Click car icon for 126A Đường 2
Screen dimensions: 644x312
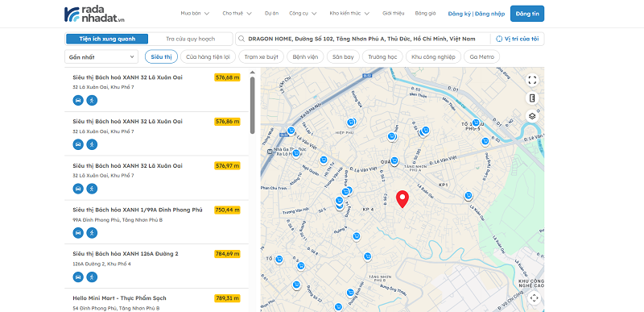(78, 277)
